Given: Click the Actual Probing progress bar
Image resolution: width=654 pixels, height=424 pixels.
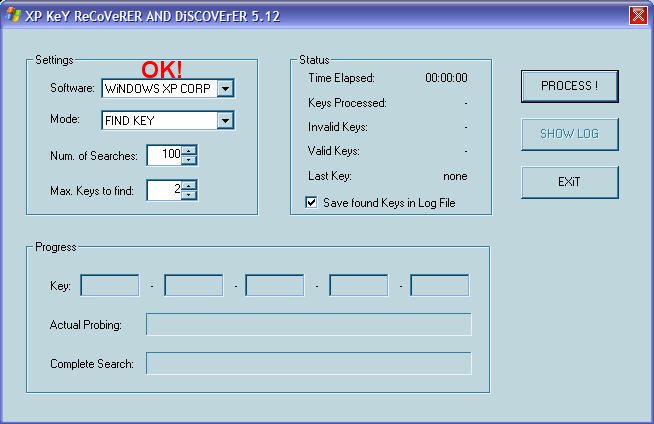Looking at the screenshot, I should (x=309, y=324).
